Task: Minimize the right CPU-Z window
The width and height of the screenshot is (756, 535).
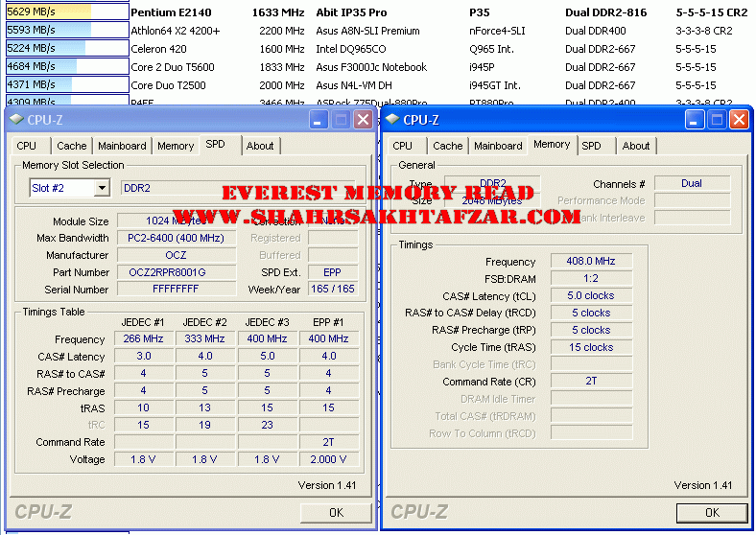Action: 694,120
